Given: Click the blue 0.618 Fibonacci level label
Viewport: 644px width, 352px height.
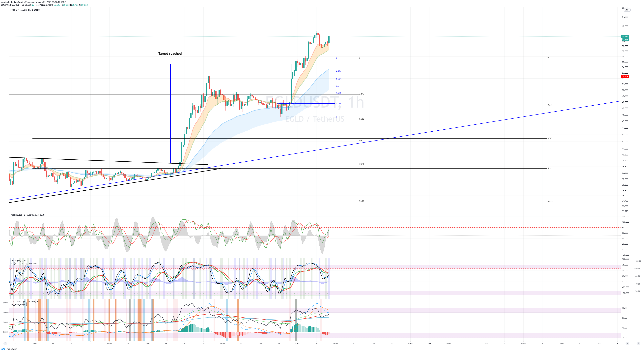Looking at the screenshot, I should (338, 93).
